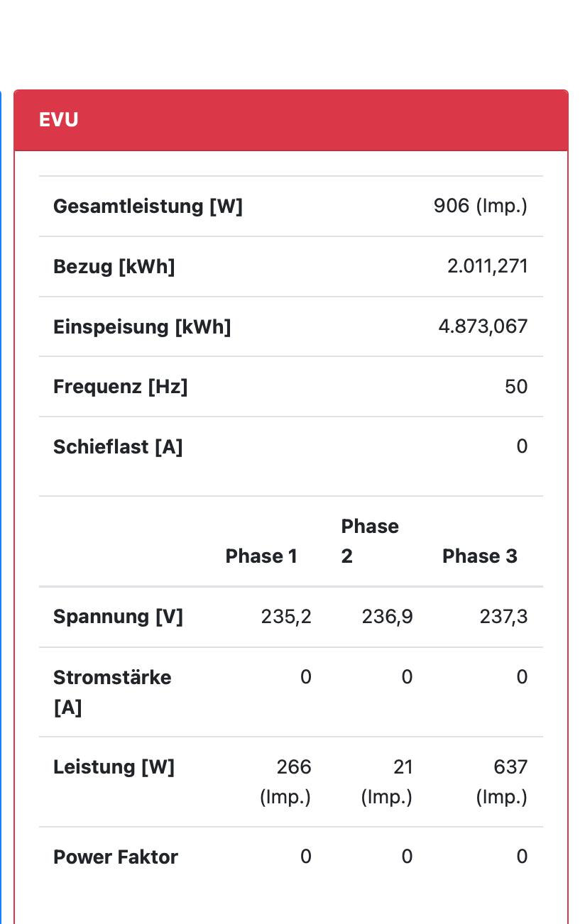Viewport: 585px width, 924px height.
Task: Click the Phase 3 power 637 (Imp.)
Action: pyautogui.click(x=503, y=781)
